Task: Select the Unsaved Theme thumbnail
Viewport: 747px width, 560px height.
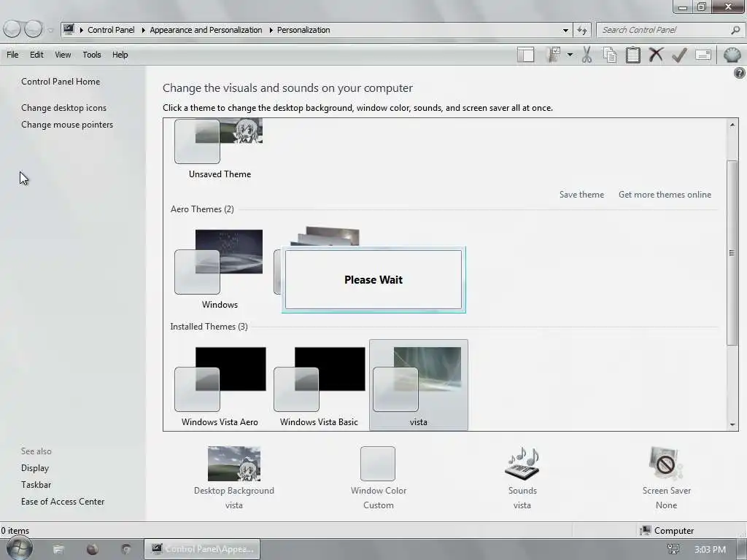Action: [x=219, y=149]
